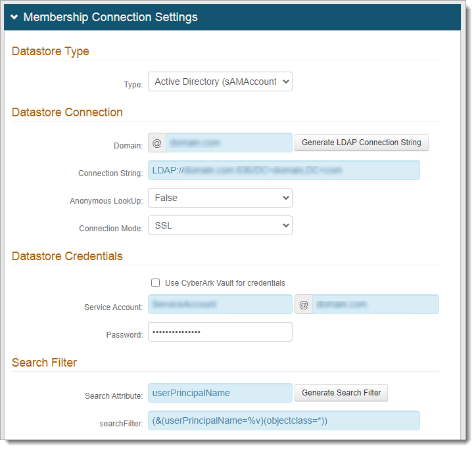
Task: Enable Use CyberArk Vault for credentials
Action: point(155,283)
